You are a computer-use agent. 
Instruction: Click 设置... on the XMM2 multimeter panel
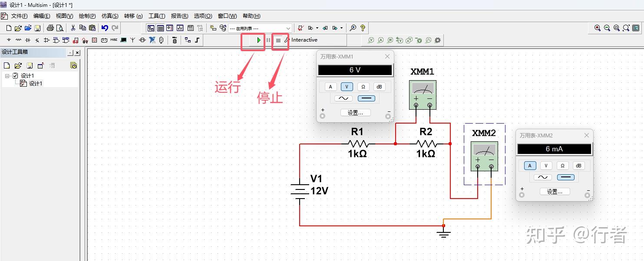[x=555, y=191]
